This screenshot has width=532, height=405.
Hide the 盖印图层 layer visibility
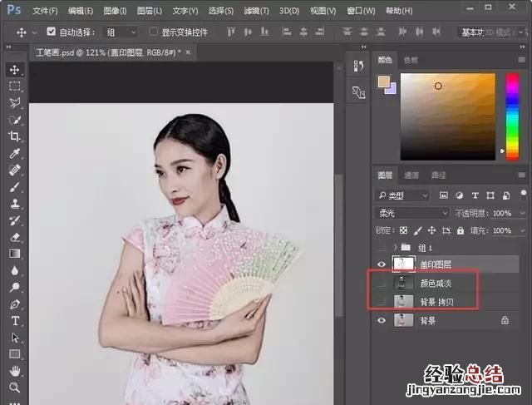click(382, 264)
